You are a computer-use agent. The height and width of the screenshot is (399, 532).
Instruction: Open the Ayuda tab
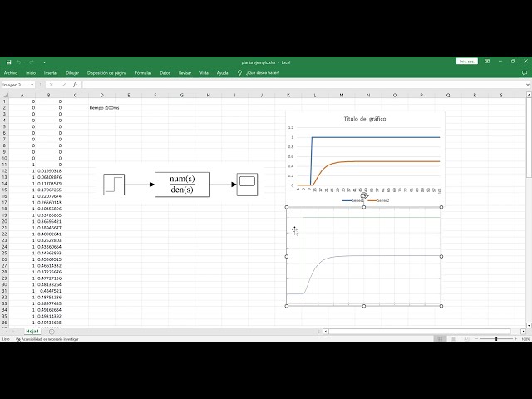(x=223, y=73)
